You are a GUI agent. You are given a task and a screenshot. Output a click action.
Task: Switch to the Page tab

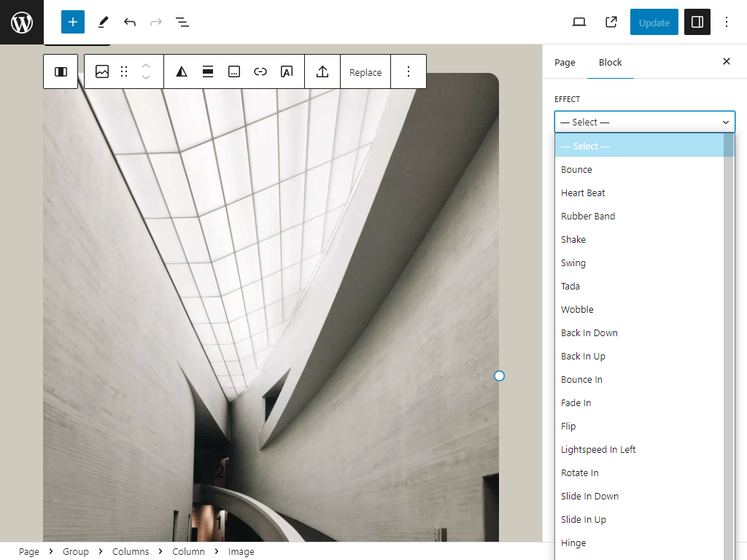(565, 63)
